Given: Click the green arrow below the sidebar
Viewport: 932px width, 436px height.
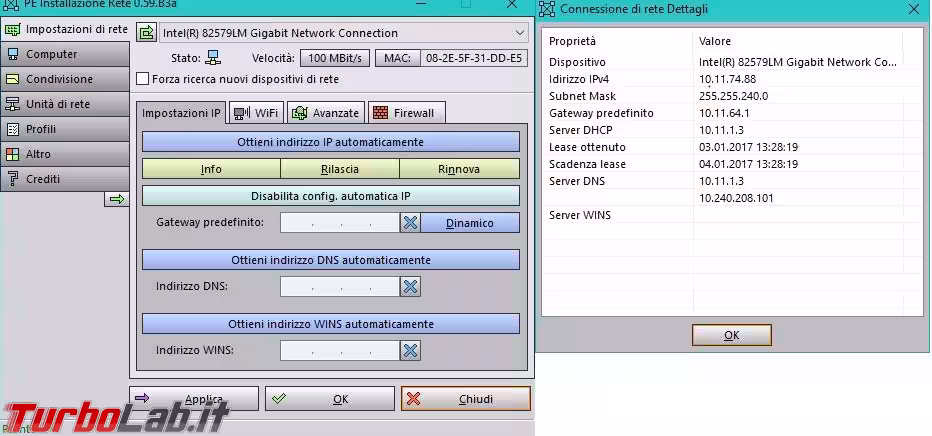Looking at the screenshot, I should coord(117,199).
